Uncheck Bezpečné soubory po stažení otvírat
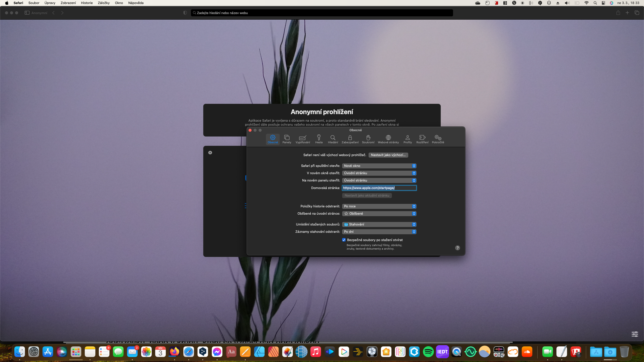 pos(344,240)
